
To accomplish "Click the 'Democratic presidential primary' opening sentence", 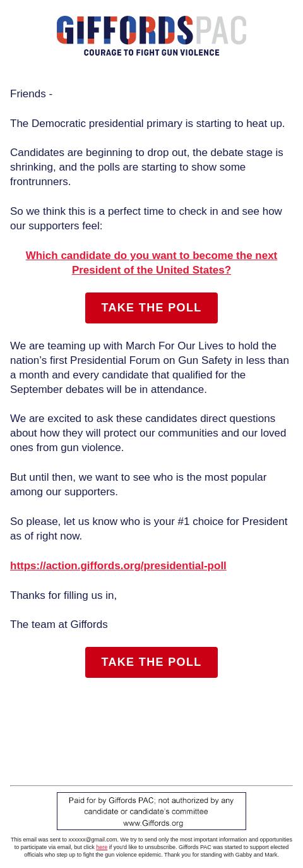I will [x=148, y=123].
